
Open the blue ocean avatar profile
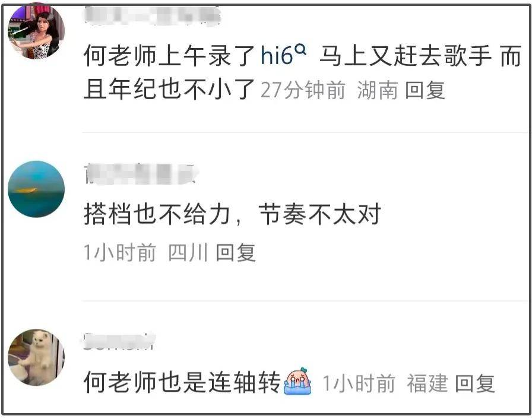coord(36,189)
